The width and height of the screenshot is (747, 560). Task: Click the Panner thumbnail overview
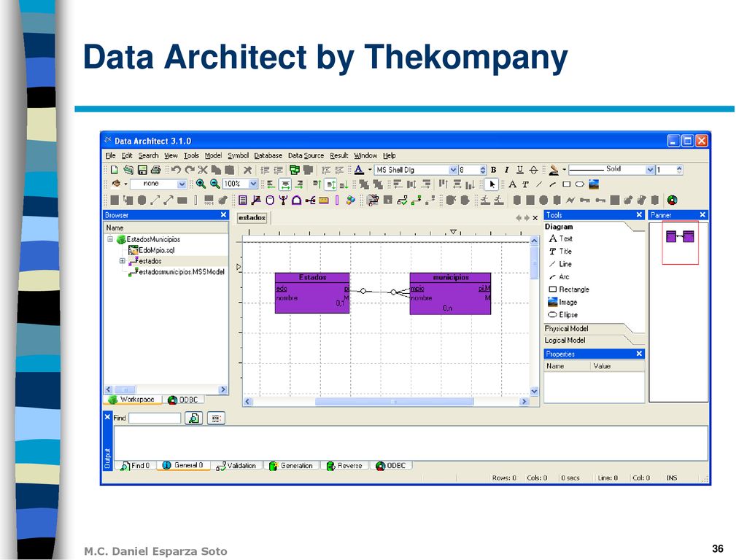pyautogui.click(x=680, y=242)
